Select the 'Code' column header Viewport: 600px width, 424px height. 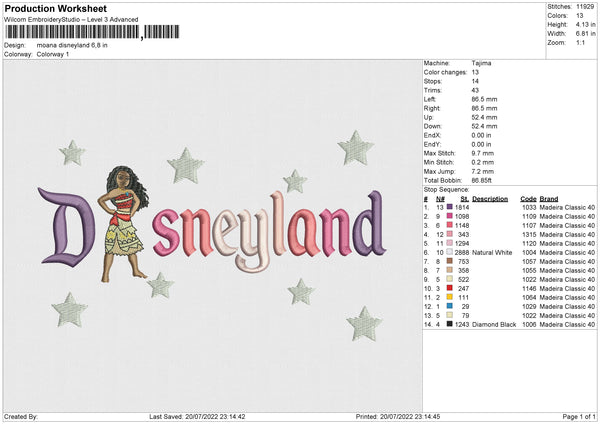click(x=528, y=199)
